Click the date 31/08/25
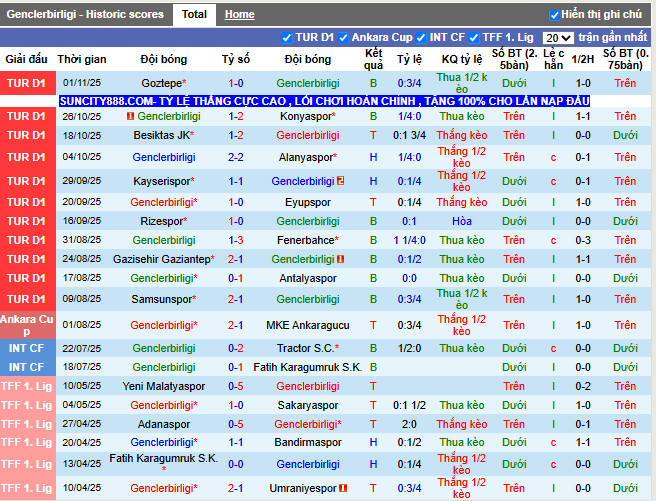This screenshot has height=501, width=656. [82, 240]
